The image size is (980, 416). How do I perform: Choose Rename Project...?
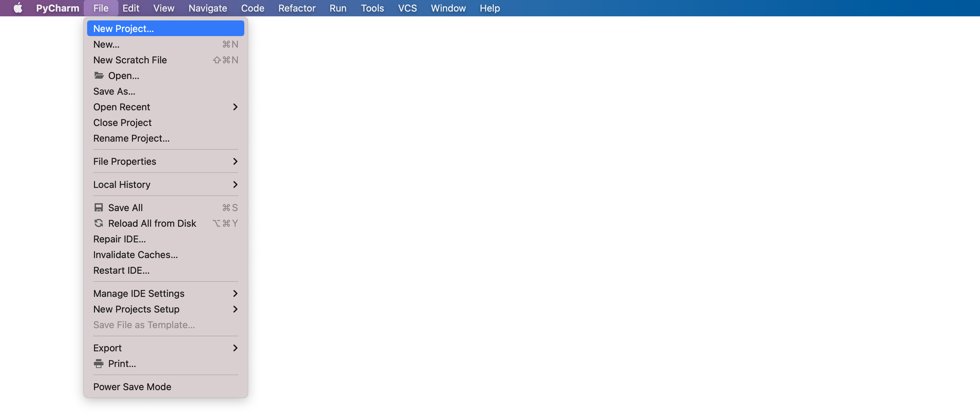pyautogui.click(x=165, y=138)
